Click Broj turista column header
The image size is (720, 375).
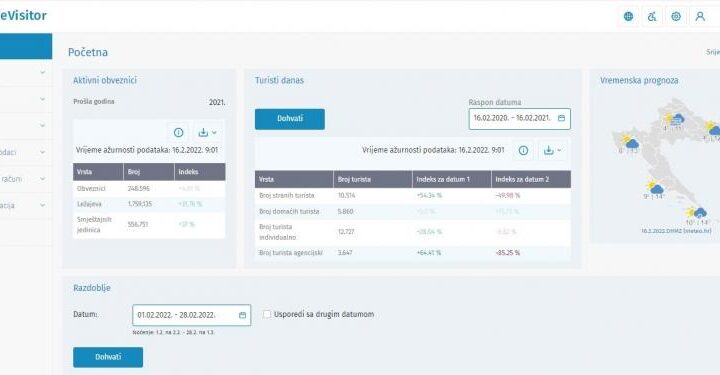pyautogui.click(x=373, y=179)
